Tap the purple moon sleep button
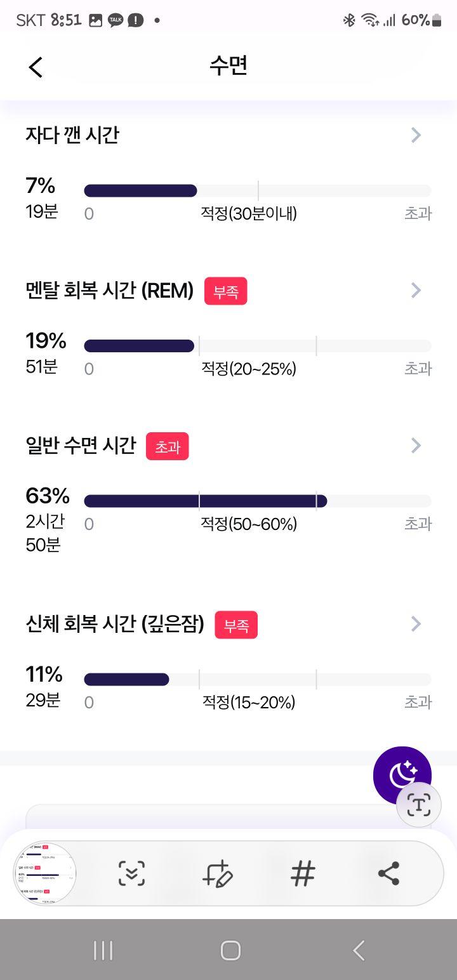Viewport: 457px width, 980px height. [402, 775]
